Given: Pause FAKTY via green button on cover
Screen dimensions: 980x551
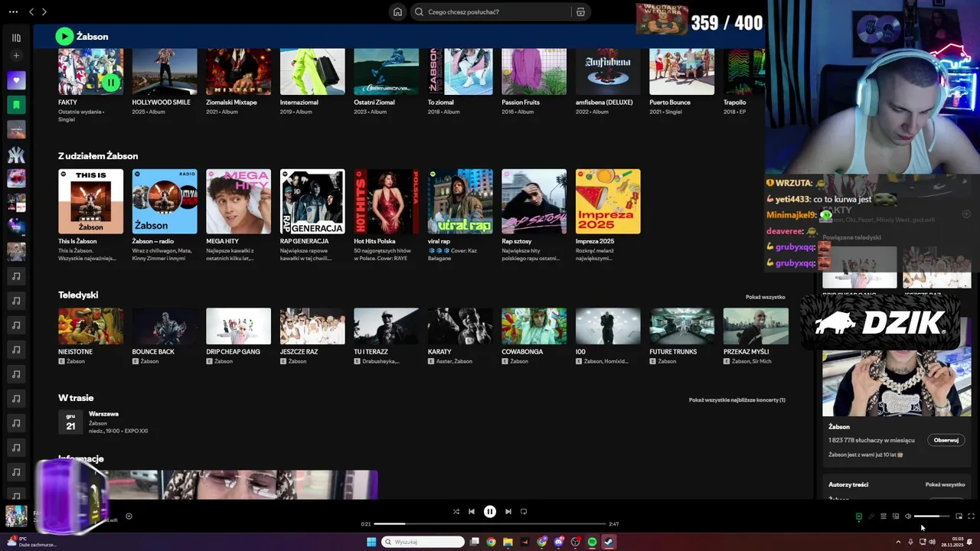Looking at the screenshot, I should click(111, 82).
